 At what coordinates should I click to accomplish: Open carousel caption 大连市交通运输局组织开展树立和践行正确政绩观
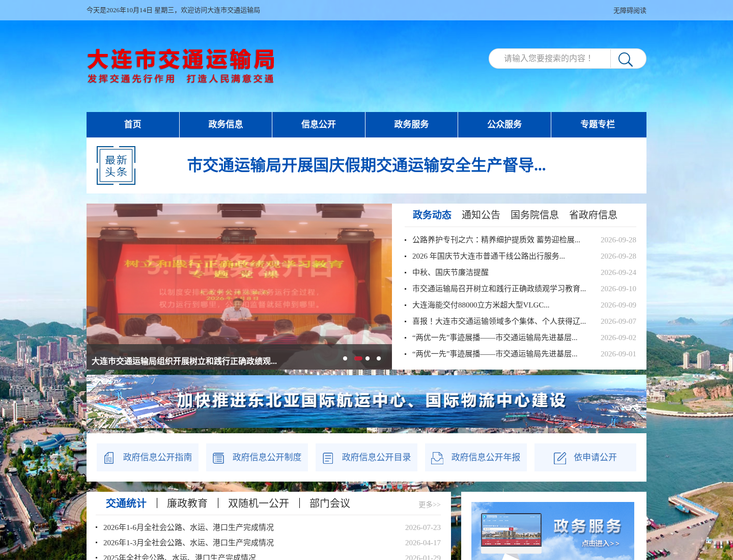(184, 361)
